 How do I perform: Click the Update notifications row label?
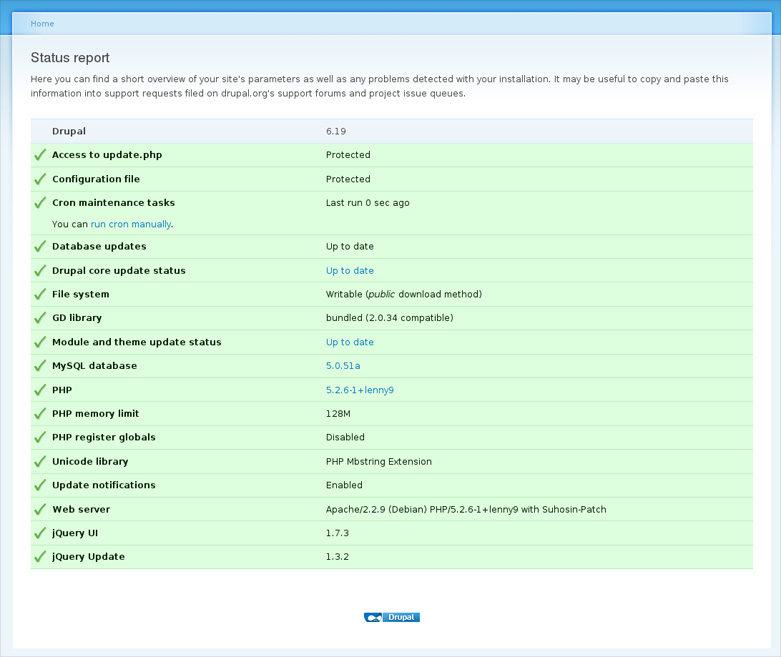104,485
